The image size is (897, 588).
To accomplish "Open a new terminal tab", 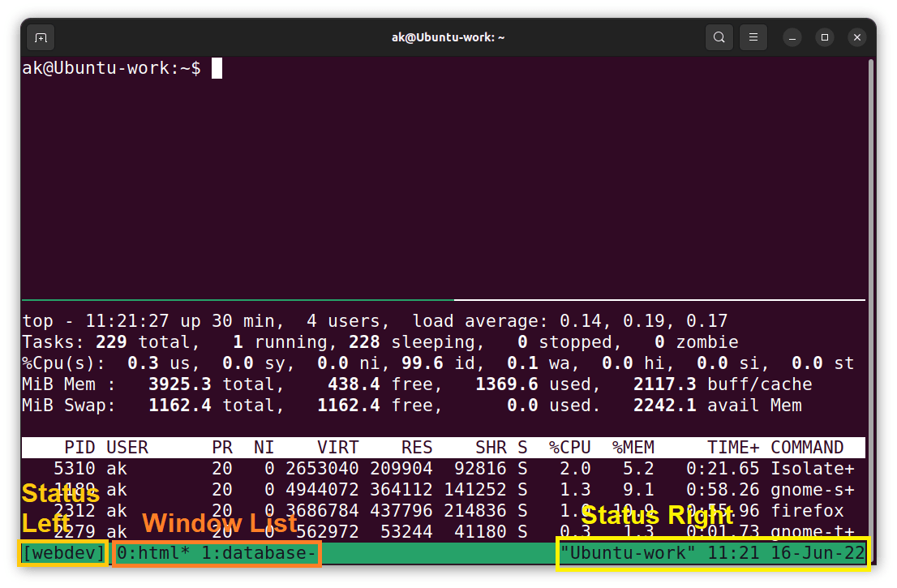I will [x=40, y=36].
